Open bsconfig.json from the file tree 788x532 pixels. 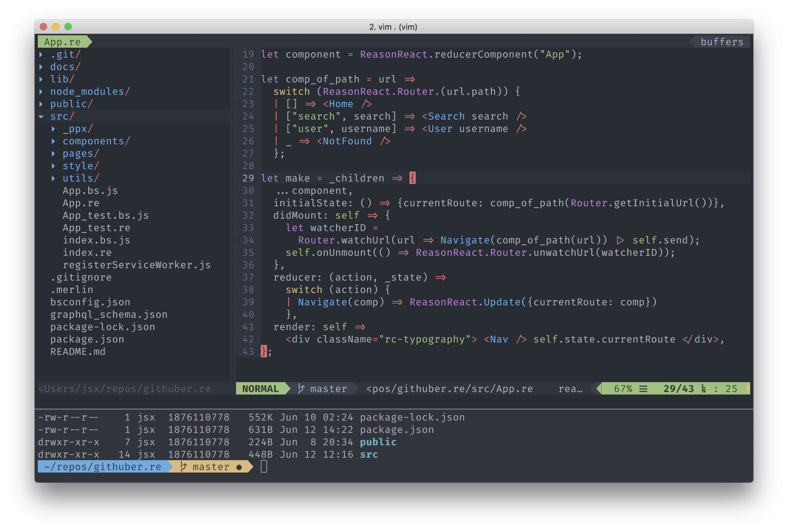90,302
